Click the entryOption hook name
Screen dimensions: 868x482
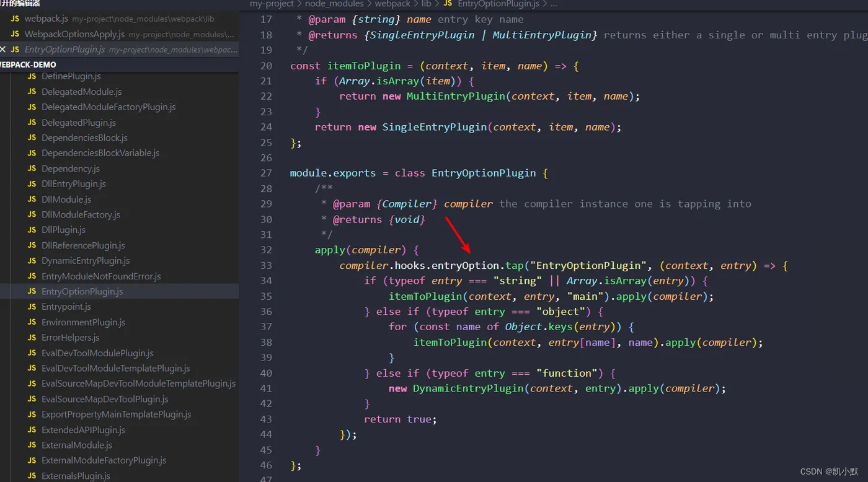(465, 265)
